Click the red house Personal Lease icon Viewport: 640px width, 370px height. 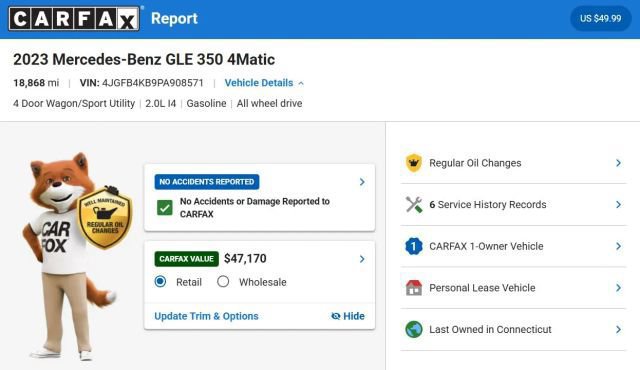click(413, 288)
